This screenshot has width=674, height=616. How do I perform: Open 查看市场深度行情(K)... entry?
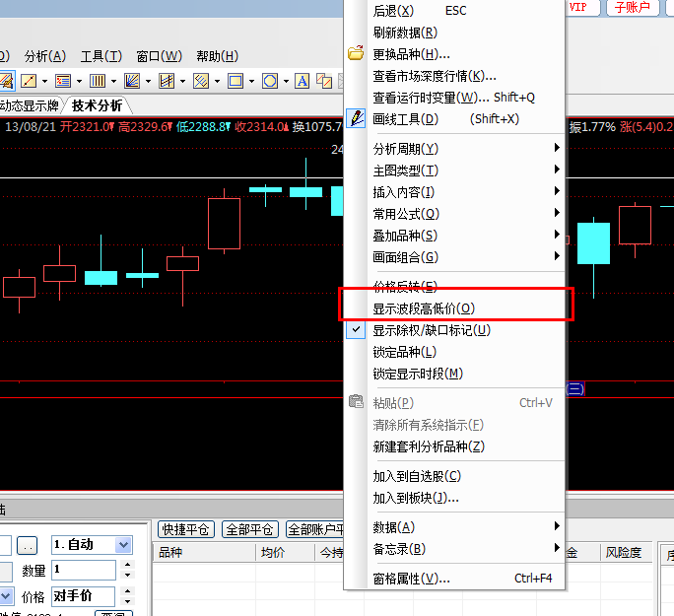pyautogui.click(x=455, y=76)
